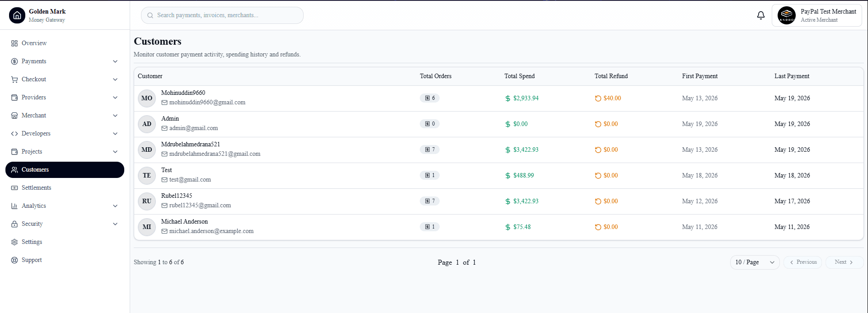
Task: Click the email admin@gmail.com
Action: click(x=194, y=128)
